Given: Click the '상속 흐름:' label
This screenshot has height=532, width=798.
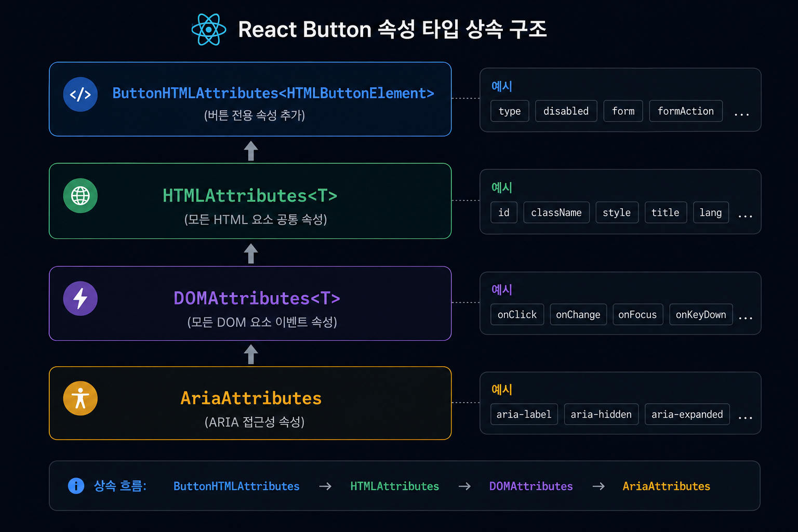Looking at the screenshot, I should 120,486.
